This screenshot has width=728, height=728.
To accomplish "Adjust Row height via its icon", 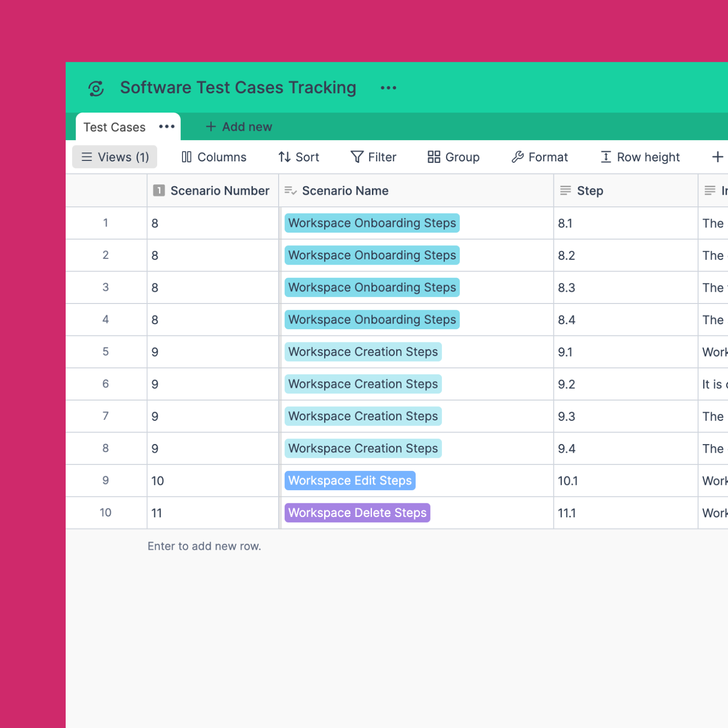I will pyautogui.click(x=606, y=157).
